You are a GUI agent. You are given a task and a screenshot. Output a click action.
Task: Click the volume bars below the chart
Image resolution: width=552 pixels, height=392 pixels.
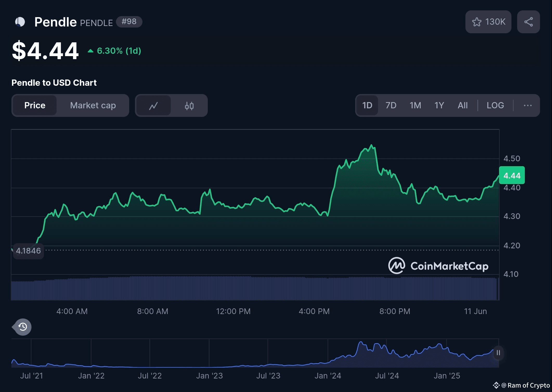coord(255,288)
